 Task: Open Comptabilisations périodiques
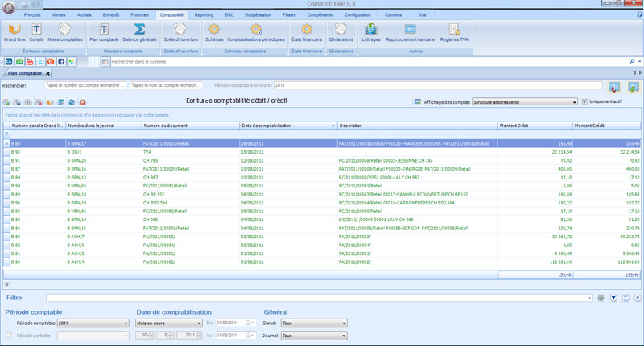(x=255, y=31)
